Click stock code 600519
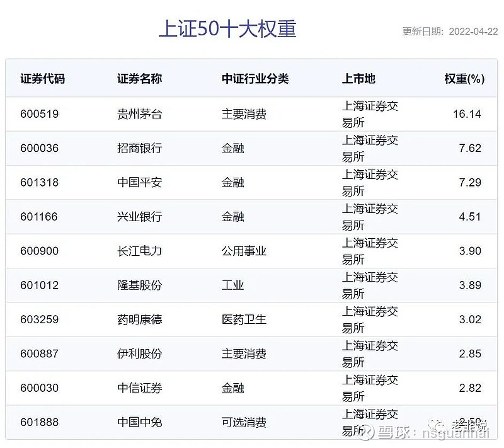The height and width of the screenshot is (448, 504). [x=40, y=114]
